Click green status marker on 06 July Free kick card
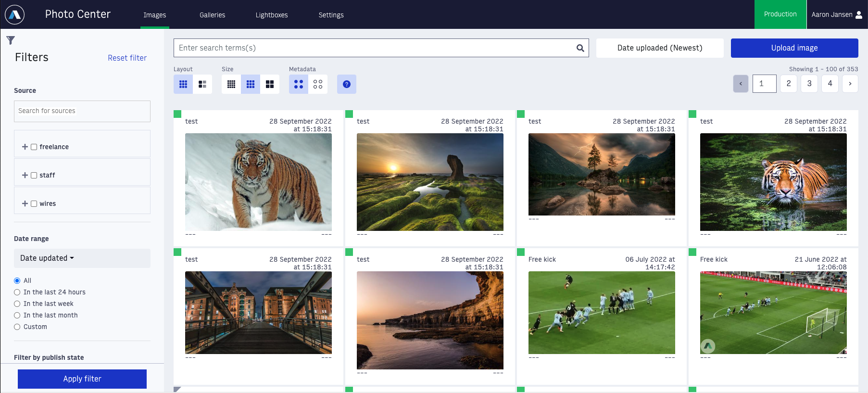Viewport: 868px width, 393px height. pos(521,252)
